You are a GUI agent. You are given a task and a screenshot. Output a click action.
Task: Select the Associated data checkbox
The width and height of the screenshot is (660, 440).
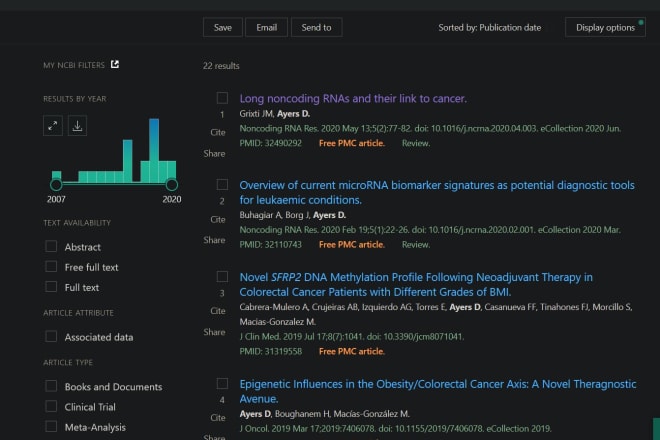coord(51,337)
